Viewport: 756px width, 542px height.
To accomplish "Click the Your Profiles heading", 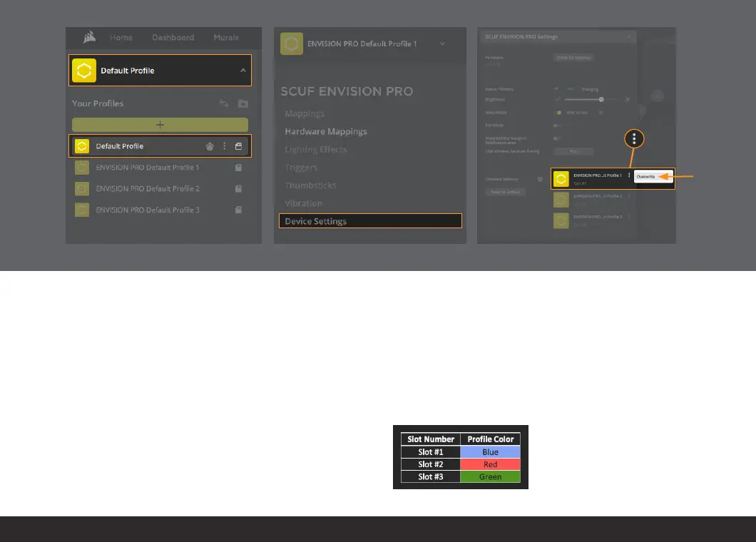I will coord(98,103).
